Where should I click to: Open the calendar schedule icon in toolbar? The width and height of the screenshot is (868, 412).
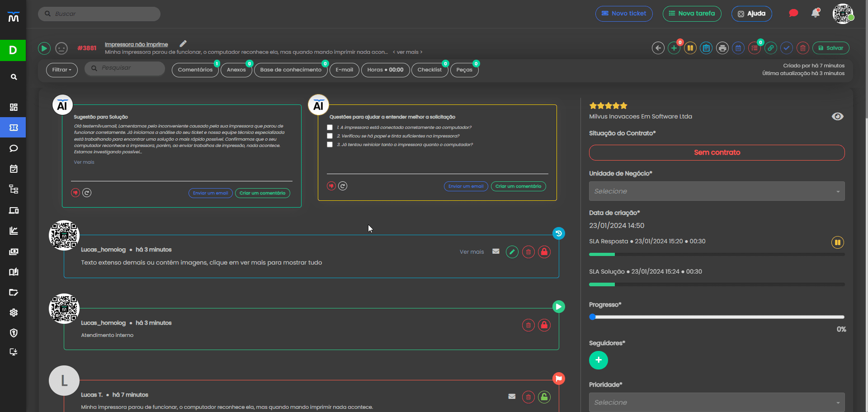[x=738, y=48]
